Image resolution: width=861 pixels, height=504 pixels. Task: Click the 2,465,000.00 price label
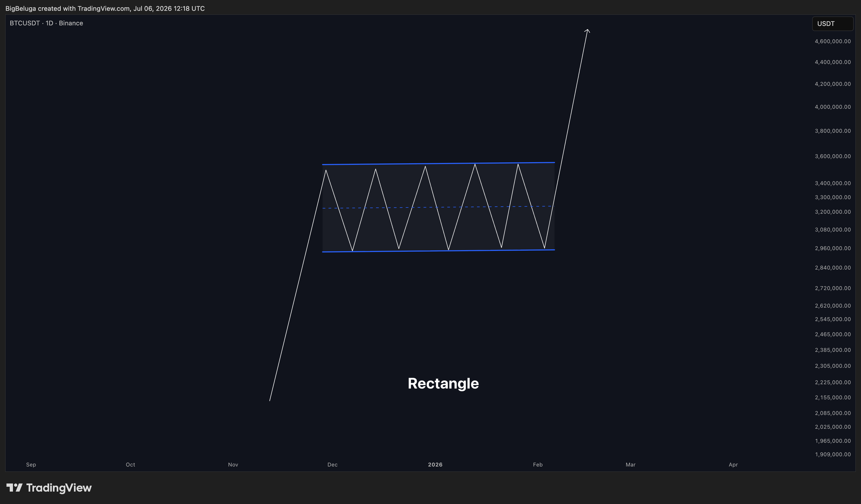[x=833, y=334]
